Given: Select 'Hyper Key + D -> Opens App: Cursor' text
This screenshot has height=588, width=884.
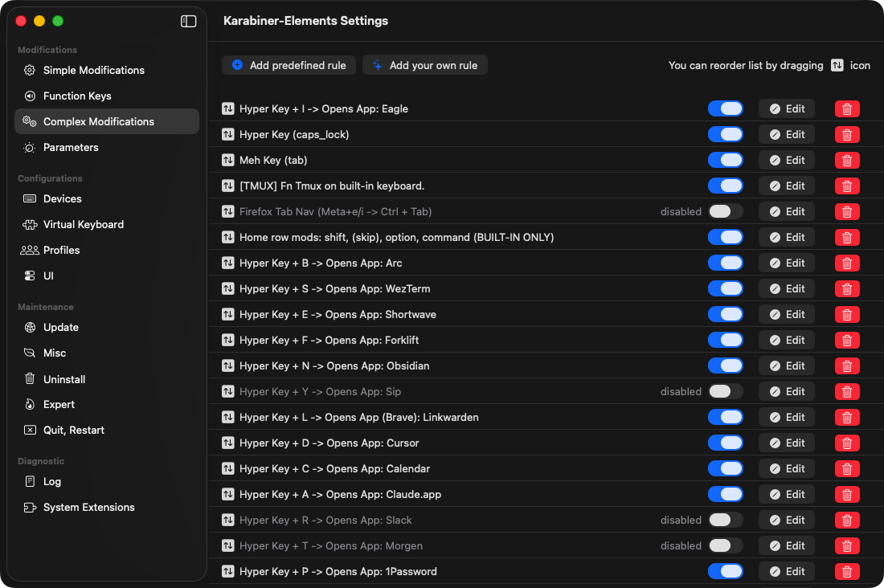Looking at the screenshot, I should tap(329, 443).
